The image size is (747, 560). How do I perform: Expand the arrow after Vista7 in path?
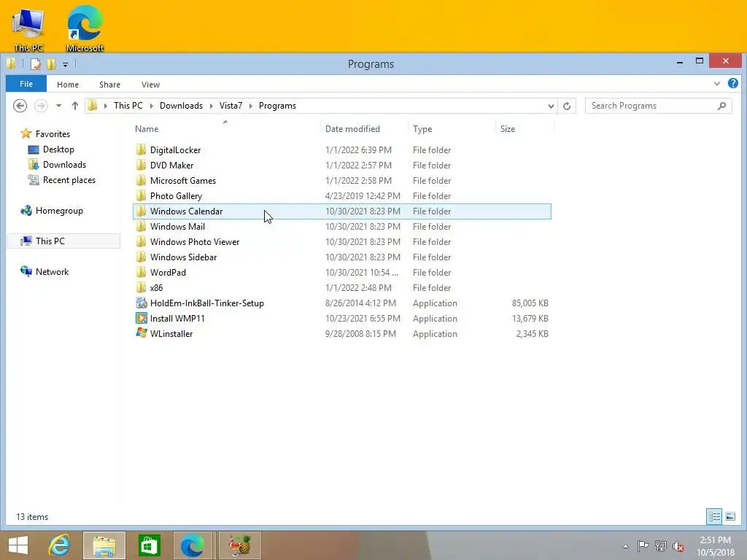click(x=251, y=106)
